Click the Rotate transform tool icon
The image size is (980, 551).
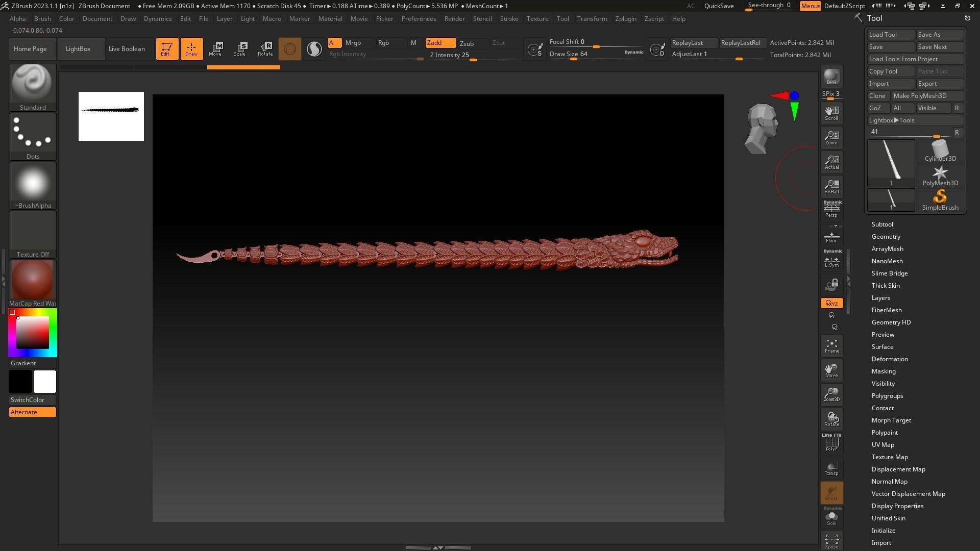point(265,49)
